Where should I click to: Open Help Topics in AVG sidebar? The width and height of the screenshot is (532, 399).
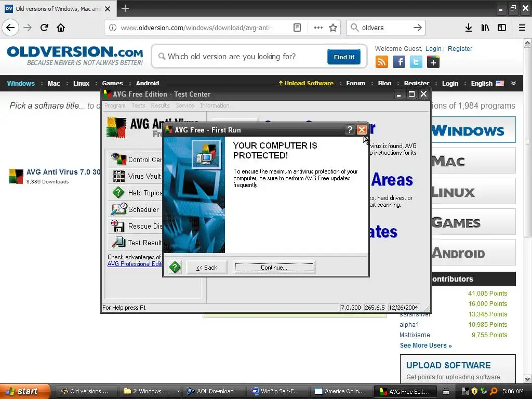tap(136, 193)
